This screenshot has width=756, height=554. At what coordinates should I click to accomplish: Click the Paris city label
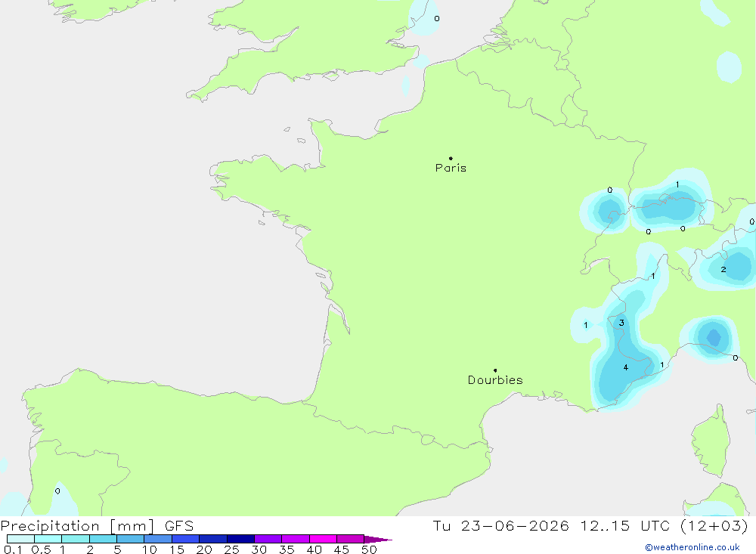(451, 168)
